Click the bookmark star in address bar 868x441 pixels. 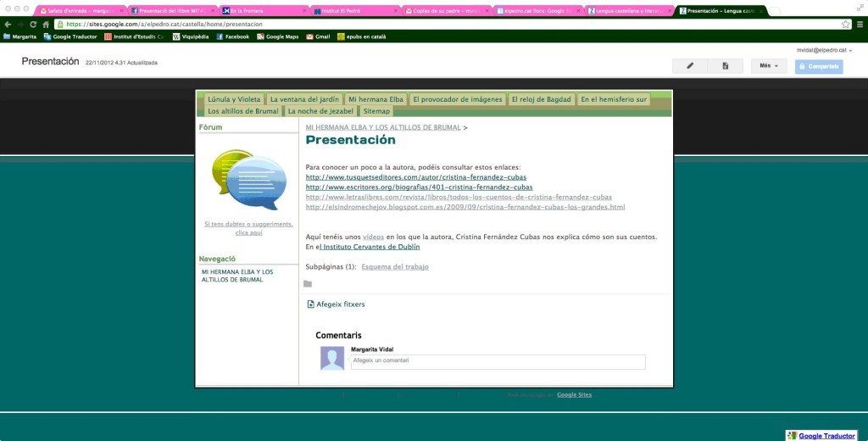point(846,25)
